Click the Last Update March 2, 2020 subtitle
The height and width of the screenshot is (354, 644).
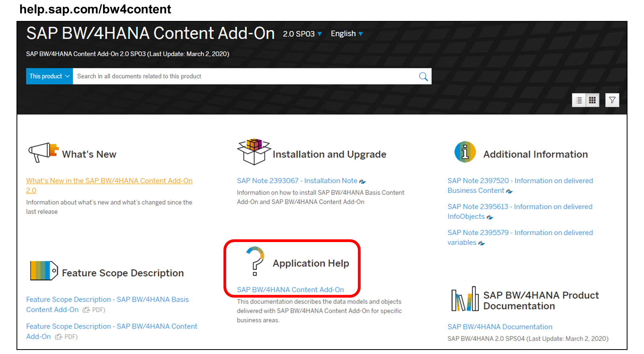click(128, 54)
